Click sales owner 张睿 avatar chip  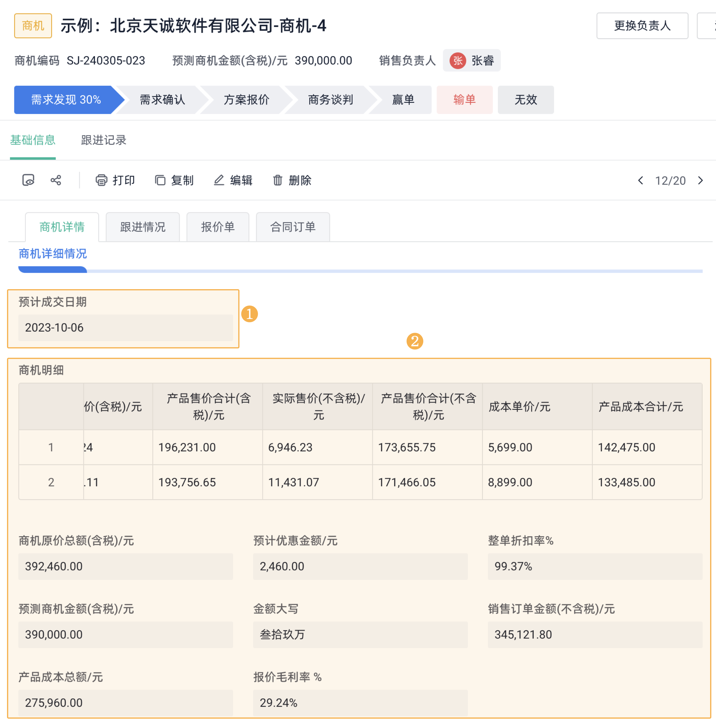(471, 61)
